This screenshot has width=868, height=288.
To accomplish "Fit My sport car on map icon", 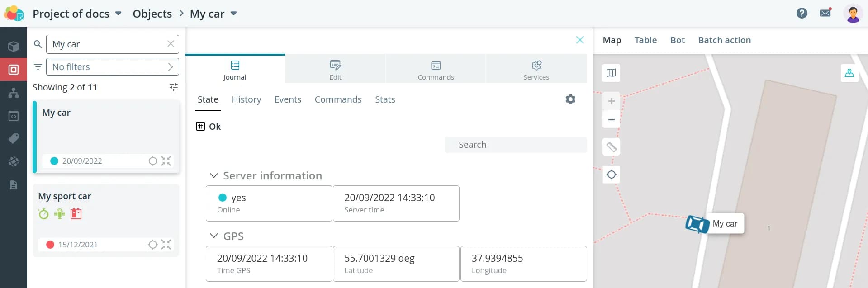I will click(166, 245).
